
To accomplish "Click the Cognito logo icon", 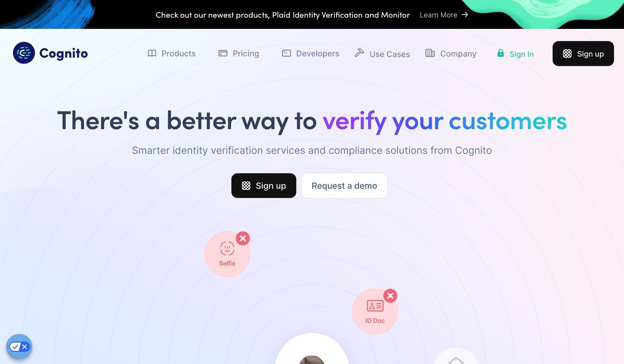I will pos(24,52).
